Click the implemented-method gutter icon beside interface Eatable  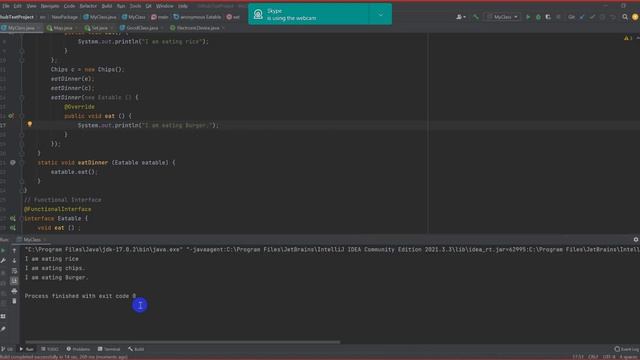coord(13,218)
